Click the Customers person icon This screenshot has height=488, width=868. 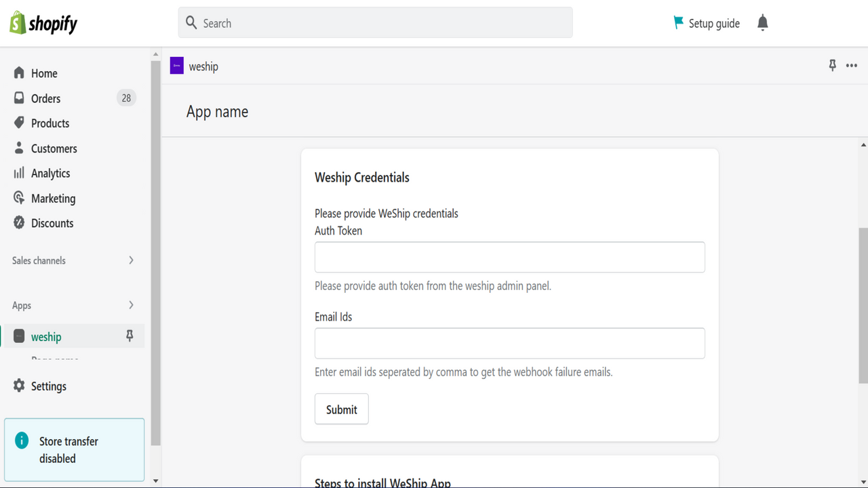click(x=19, y=148)
